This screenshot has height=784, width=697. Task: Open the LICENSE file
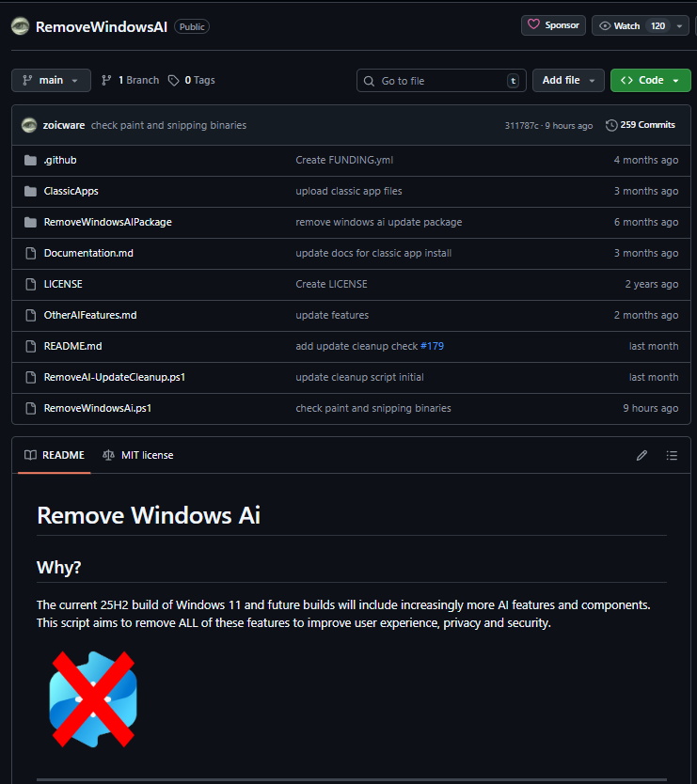click(x=63, y=284)
